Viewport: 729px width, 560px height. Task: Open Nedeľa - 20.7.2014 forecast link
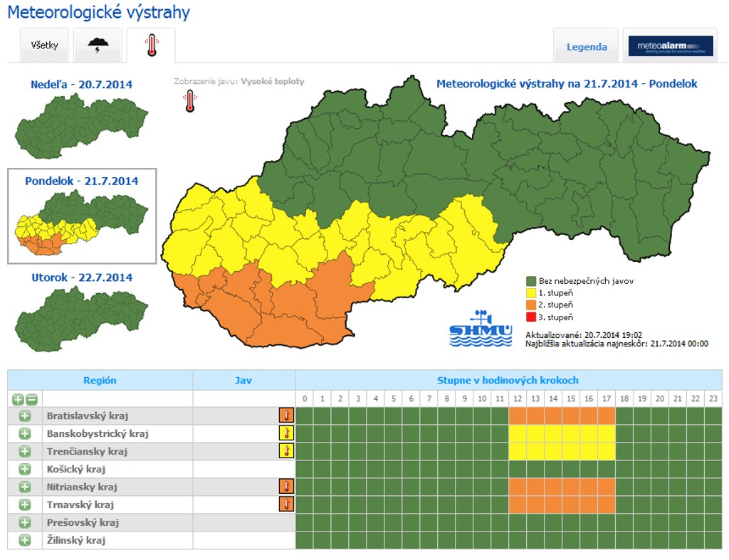(81, 85)
